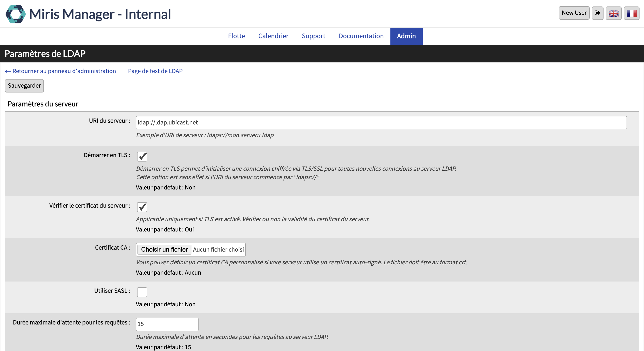Click Retourner au panneau d'administration link
The width and height of the screenshot is (644, 351).
(61, 71)
